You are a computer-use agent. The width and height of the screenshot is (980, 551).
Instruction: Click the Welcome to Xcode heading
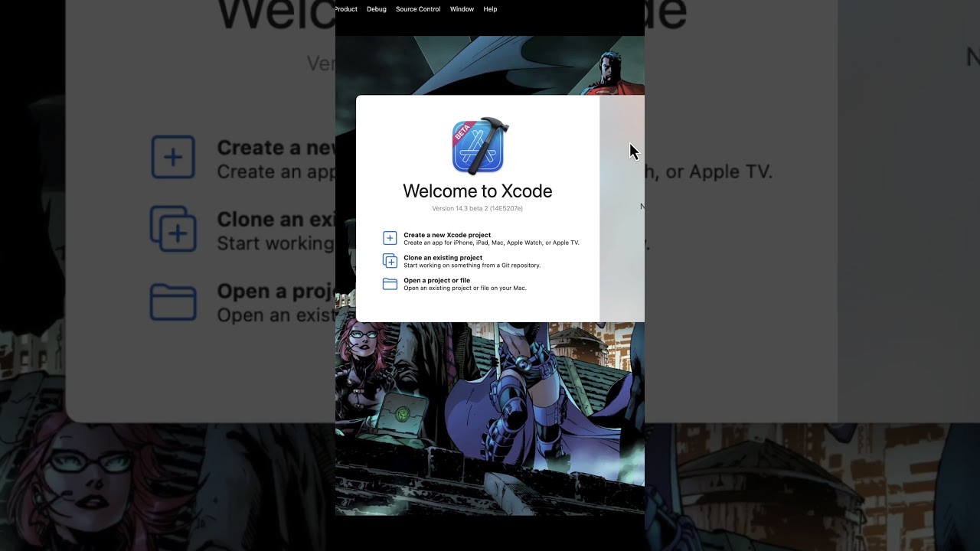[x=478, y=191]
